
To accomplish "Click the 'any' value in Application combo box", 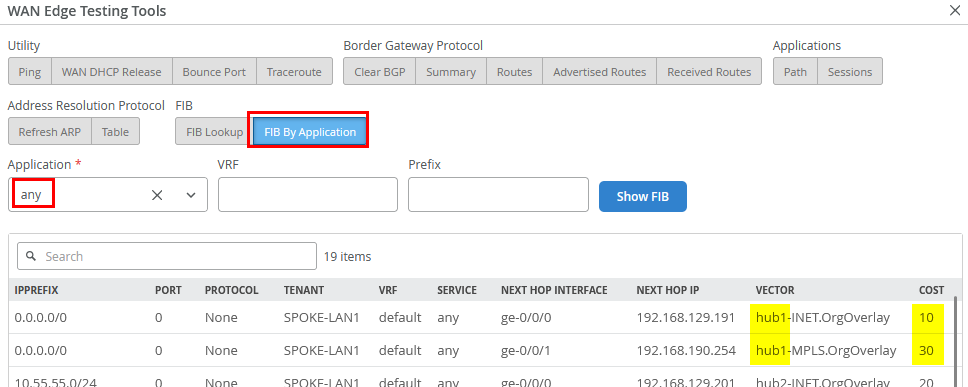I will click(31, 195).
